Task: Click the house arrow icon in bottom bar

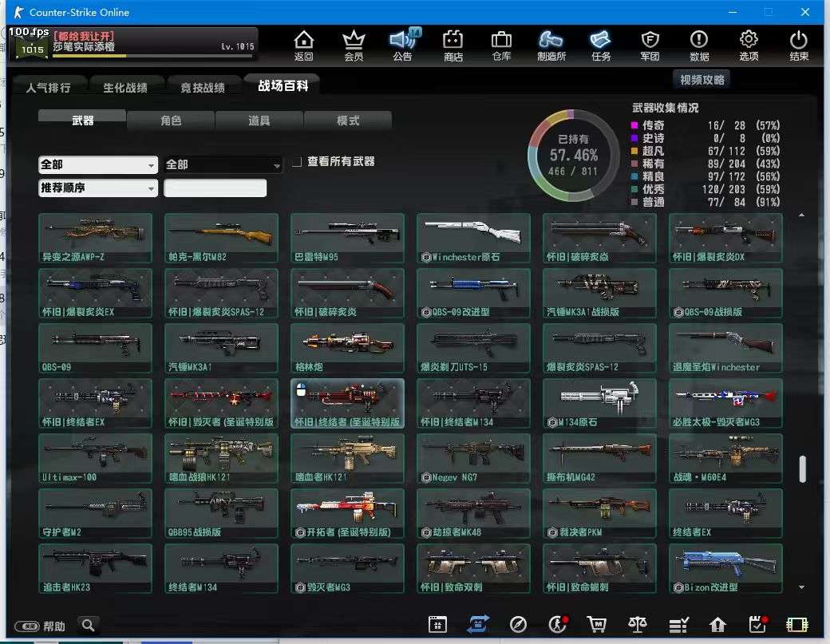Action: tap(717, 625)
